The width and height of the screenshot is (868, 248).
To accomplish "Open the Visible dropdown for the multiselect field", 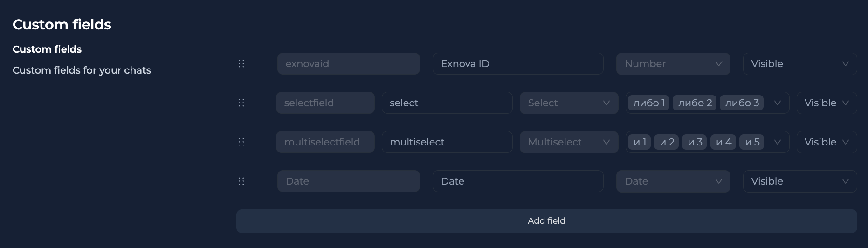I will (x=827, y=142).
